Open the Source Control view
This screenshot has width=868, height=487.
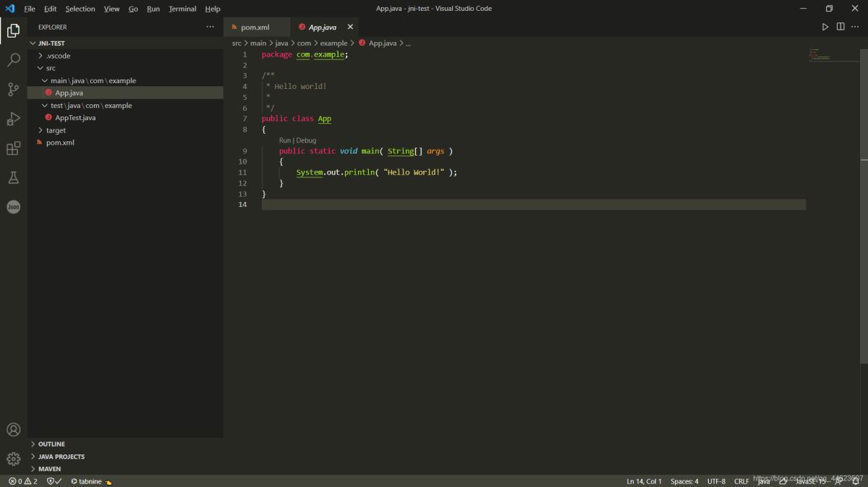13,90
